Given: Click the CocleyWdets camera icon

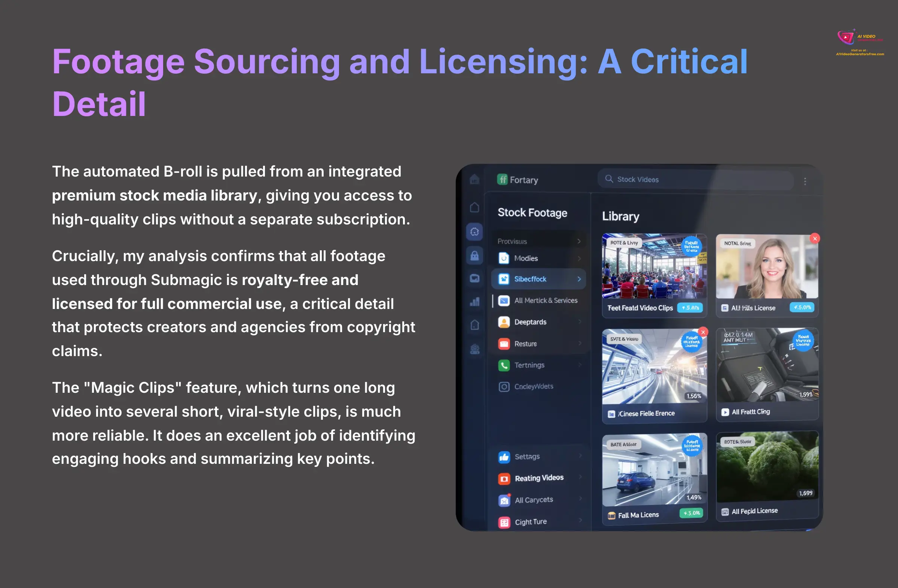Looking at the screenshot, I should click(504, 387).
